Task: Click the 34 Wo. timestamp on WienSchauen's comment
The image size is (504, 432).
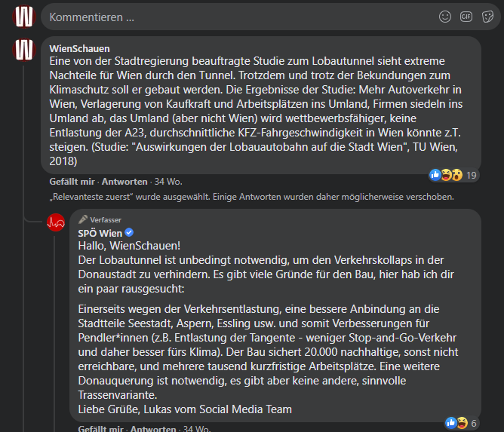Action: coord(168,182)
